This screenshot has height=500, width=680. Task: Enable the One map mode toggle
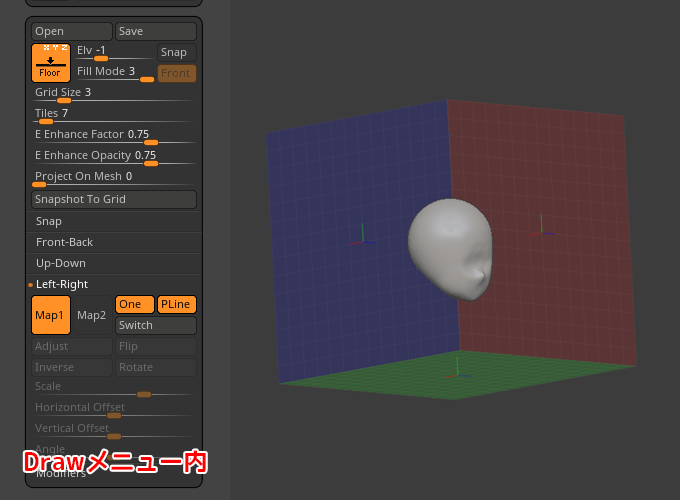pyautogui.click(x=135, y=304)
